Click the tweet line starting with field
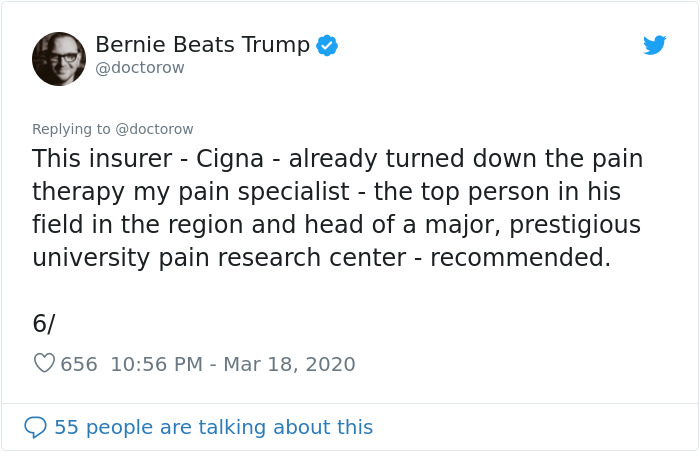 click(337, 225)
